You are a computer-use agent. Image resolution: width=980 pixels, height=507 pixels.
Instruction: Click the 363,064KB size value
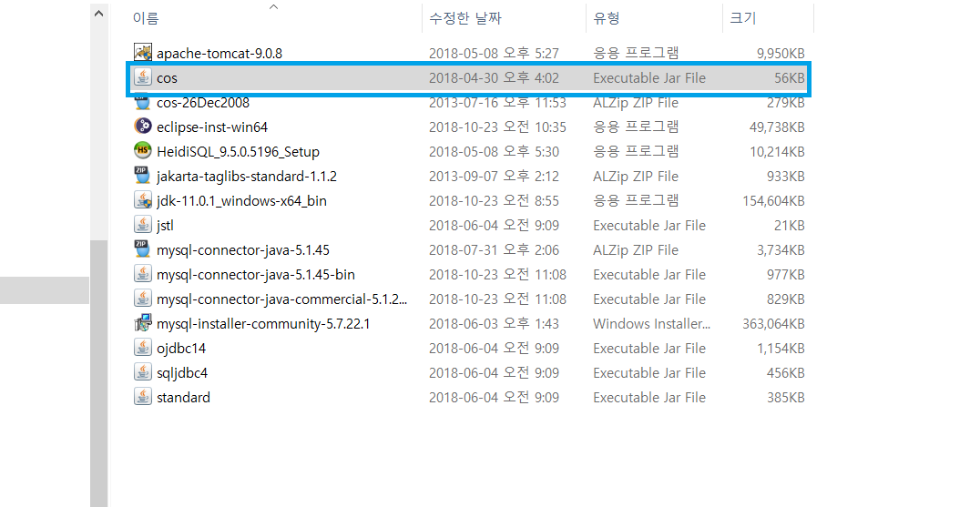pos(773,323)
